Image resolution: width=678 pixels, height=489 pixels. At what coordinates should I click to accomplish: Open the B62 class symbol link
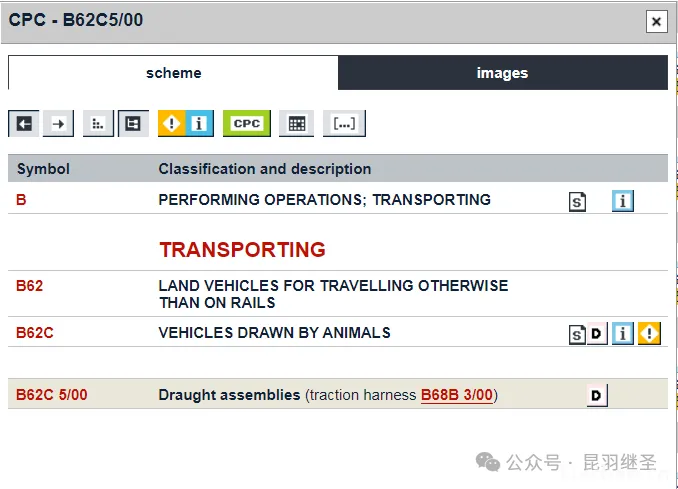coord(29,286)
